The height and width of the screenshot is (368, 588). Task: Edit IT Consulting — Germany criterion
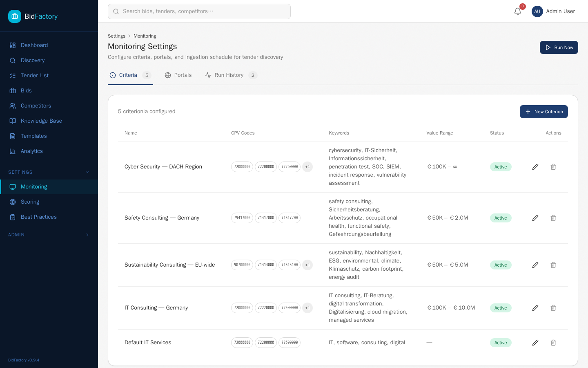pyautogui.click(x=535, y=308)
